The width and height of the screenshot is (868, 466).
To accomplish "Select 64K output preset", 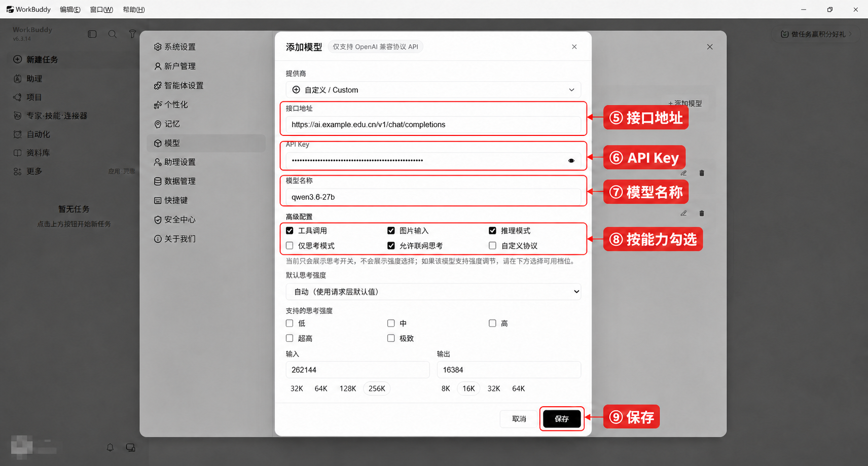I will click(x=518, y=388).
